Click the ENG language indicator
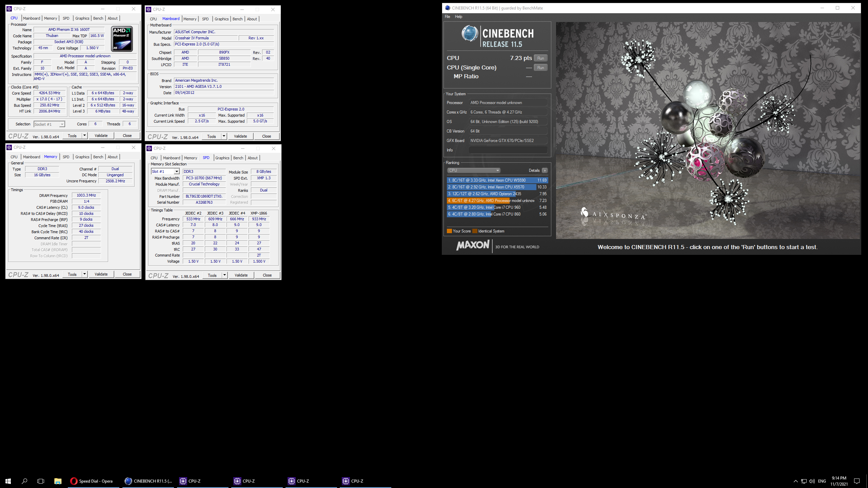868x488 pixels. 822,481
